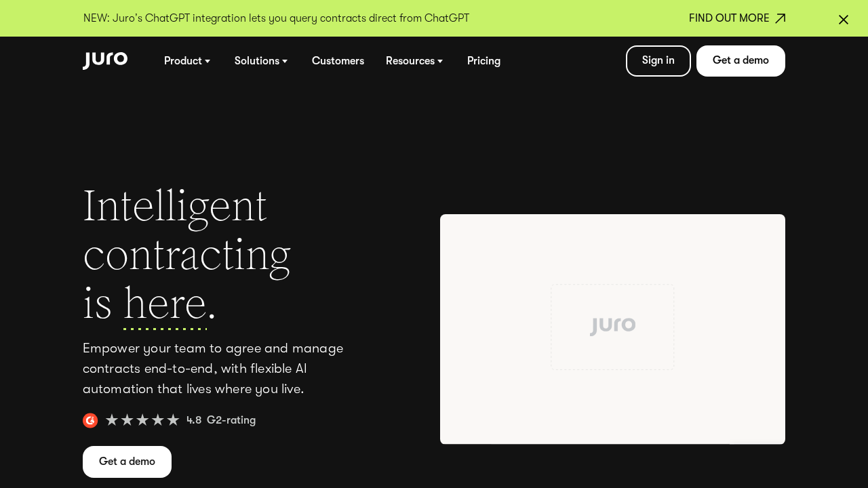Click the ChatGPT integration announcement text
The width and height of the screenshot is (868, 488).
click(276, 18)
